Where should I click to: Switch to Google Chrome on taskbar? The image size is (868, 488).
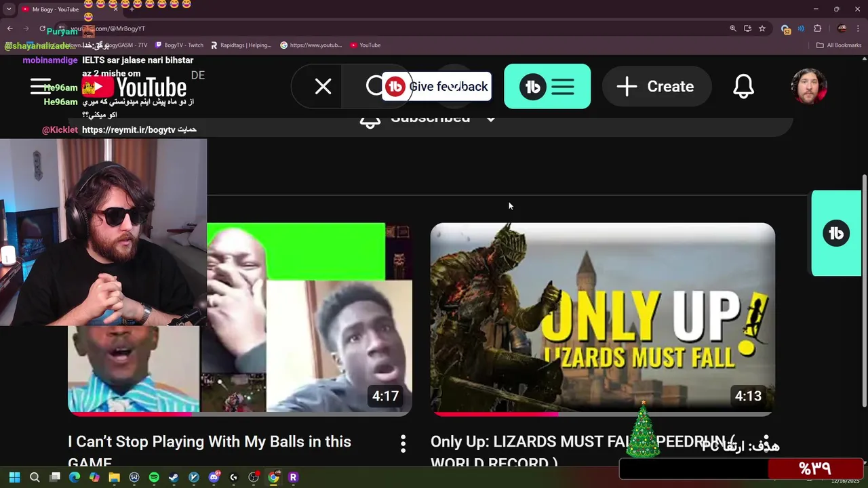(273, 477)
